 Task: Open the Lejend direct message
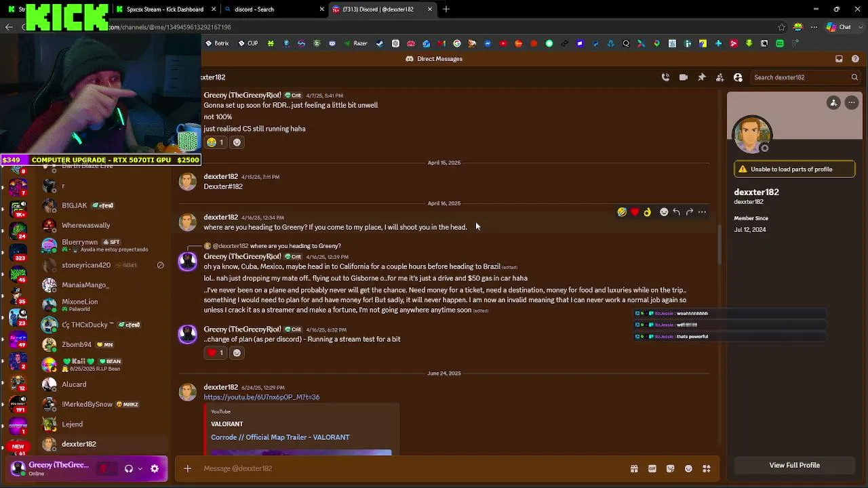coord(103,424)
